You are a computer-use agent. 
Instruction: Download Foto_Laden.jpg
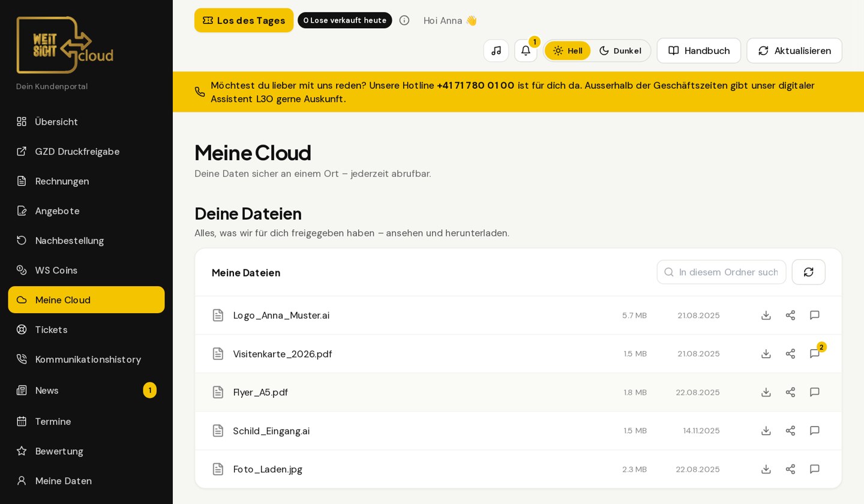tap(766, 469)
